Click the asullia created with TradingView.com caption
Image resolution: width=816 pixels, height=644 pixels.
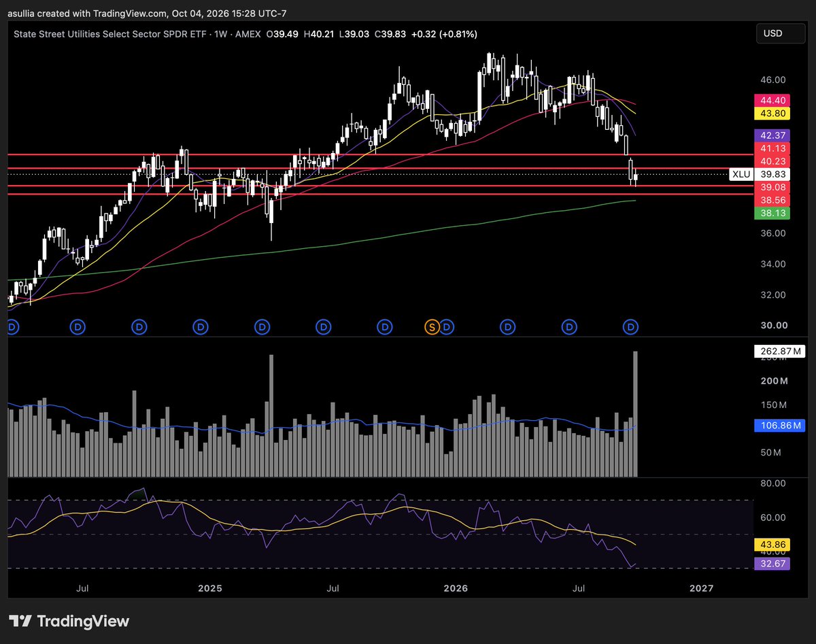[x=148, y=14]
